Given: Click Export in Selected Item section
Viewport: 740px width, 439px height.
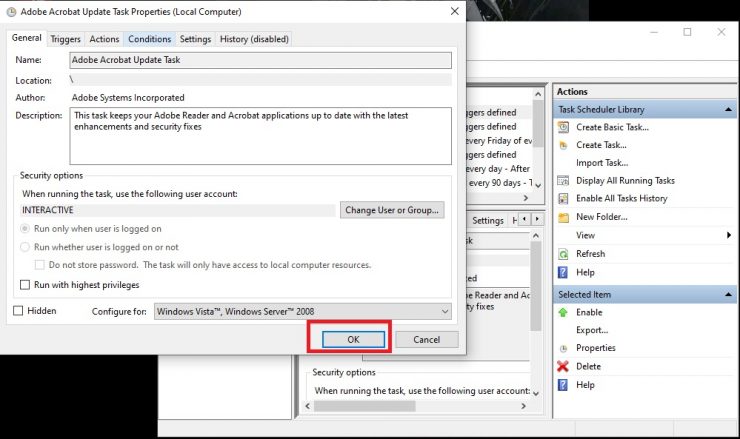Looking at the screenshot, I should [x=592, y=330].
